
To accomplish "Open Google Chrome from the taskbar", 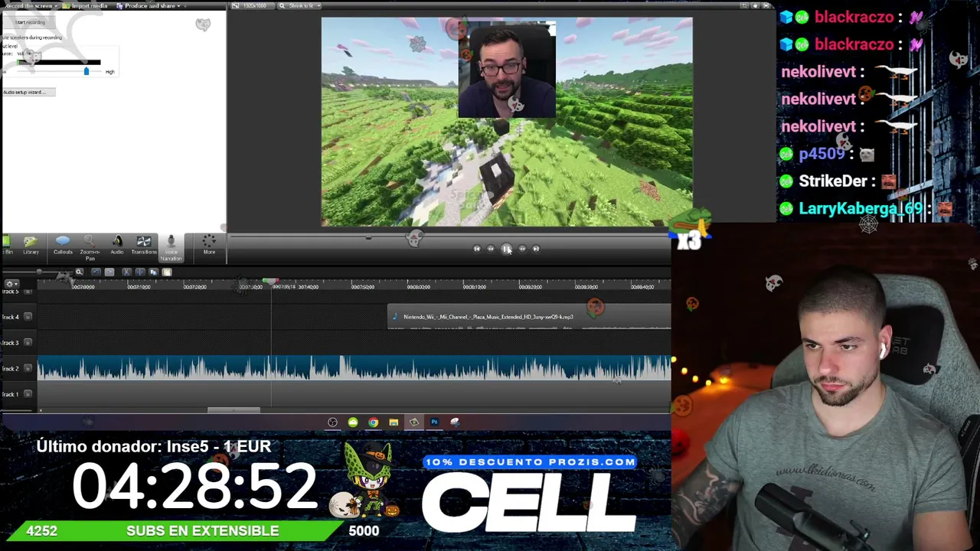I will pyautogui.click(x=373, y=422).
